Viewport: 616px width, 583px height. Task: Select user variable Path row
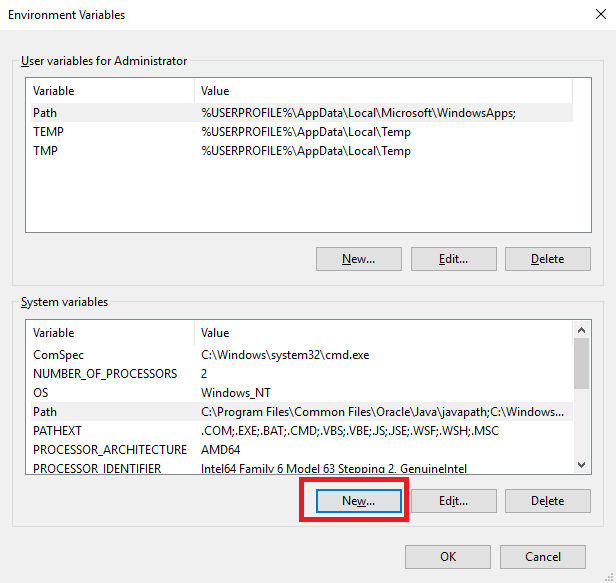(x=302, y=113)
